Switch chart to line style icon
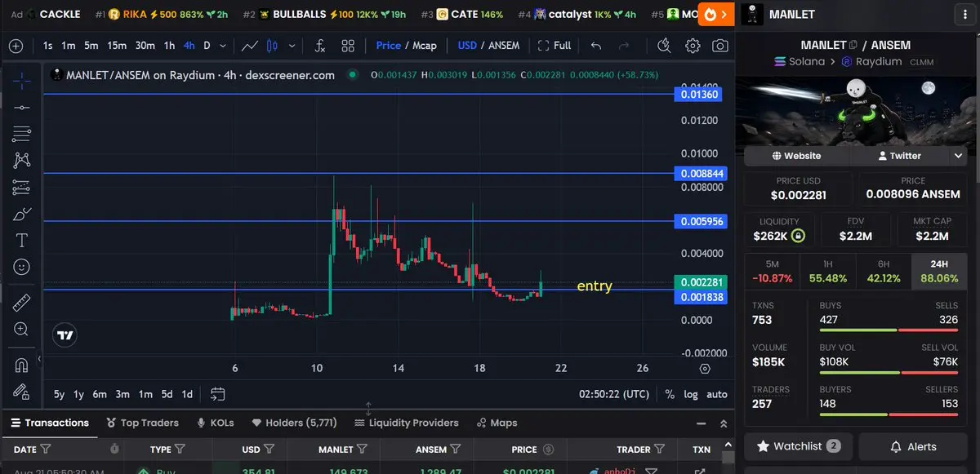 pos(251,46)
